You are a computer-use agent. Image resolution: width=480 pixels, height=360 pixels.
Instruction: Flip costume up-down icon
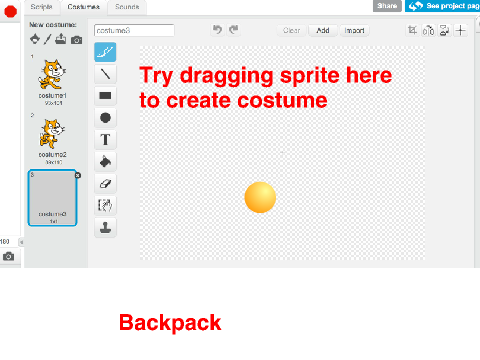[444, 30]
